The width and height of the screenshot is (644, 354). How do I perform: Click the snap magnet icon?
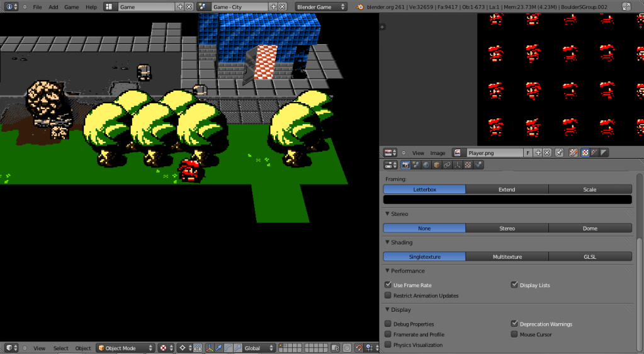(x=359, y=348)
